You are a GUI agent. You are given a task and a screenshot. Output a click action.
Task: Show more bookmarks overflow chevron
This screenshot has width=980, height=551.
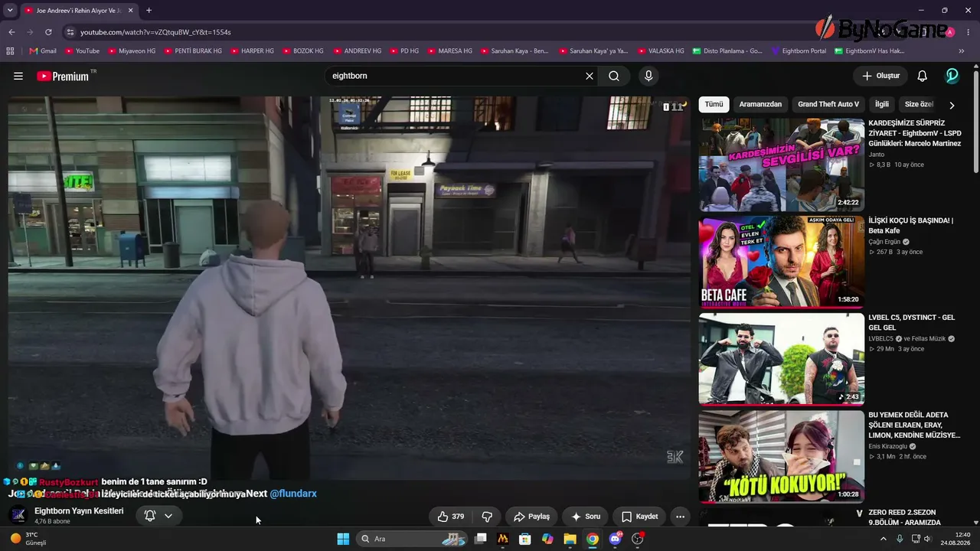[x=962, y=51]
